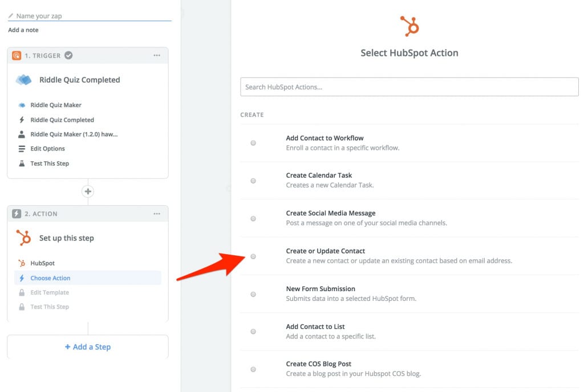Click the Set up this step heading
This screenshot has height=392, width=584.
(67, 238)
